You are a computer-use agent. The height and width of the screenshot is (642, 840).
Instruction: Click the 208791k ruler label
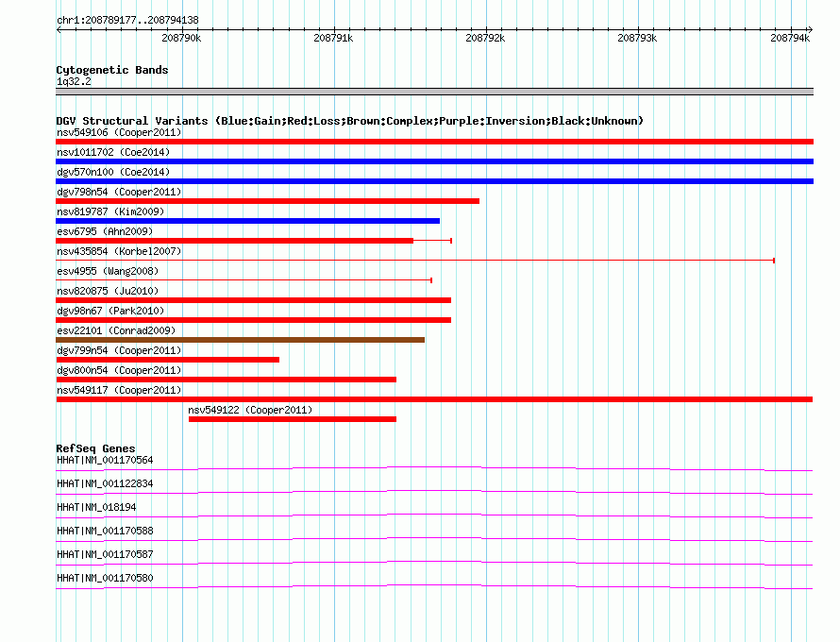pos(333,38)
